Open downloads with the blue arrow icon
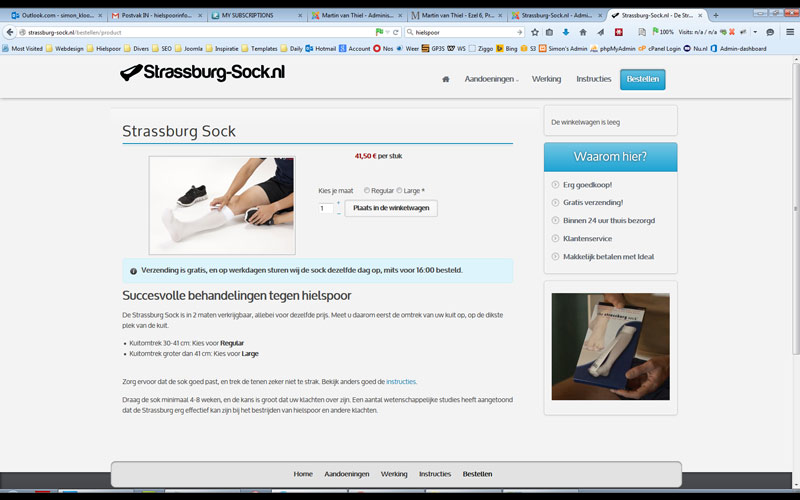The height and width of the screenshot is (500, 800). (565, 32)
